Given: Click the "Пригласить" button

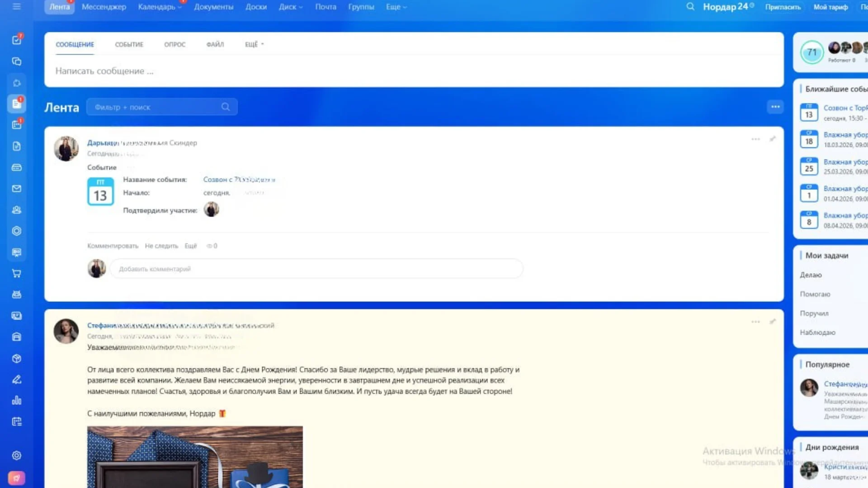Looking at the screenshot, I should [x=783, y=7].
